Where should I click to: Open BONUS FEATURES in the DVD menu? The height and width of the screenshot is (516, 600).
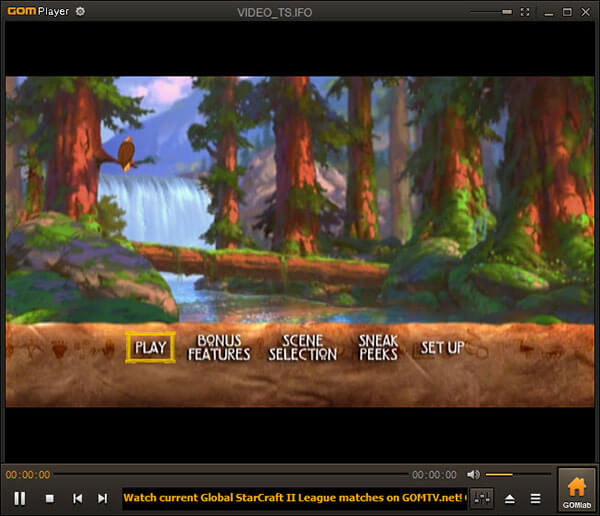[219, 347]
